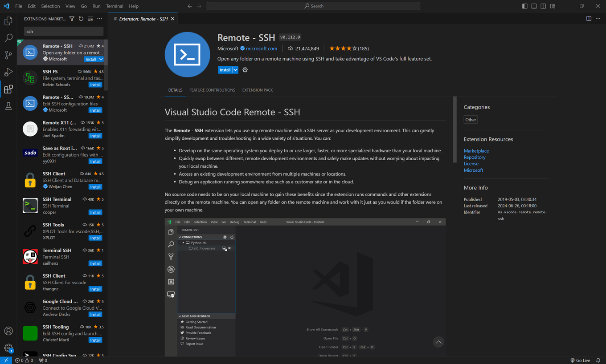
Task: Open the Help menu
Action: pos(134,6)
